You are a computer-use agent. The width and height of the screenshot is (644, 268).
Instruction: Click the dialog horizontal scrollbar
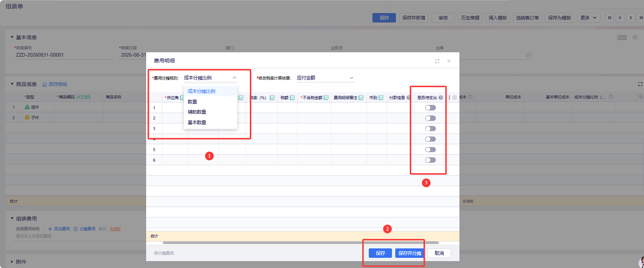click(301, 243)
